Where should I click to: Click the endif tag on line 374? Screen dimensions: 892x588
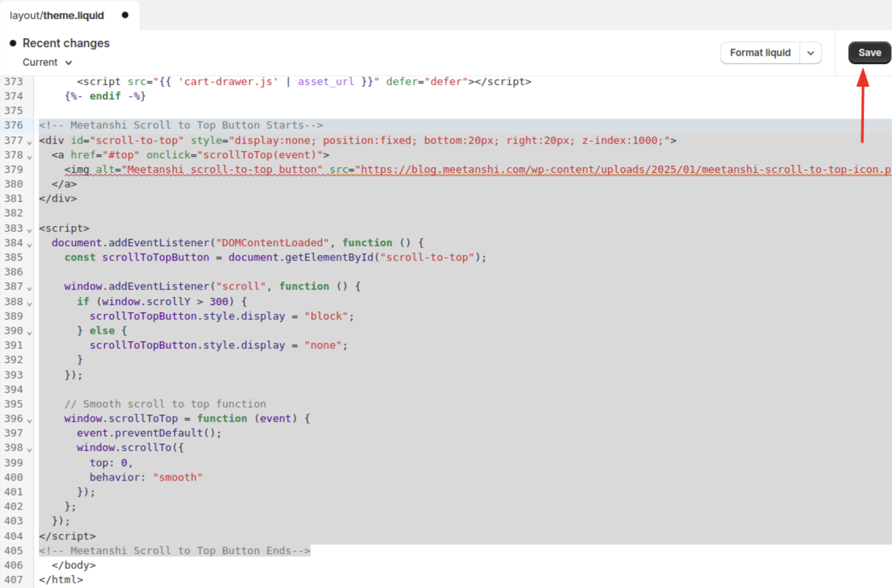pyautogui.click(x=106, y=96)
